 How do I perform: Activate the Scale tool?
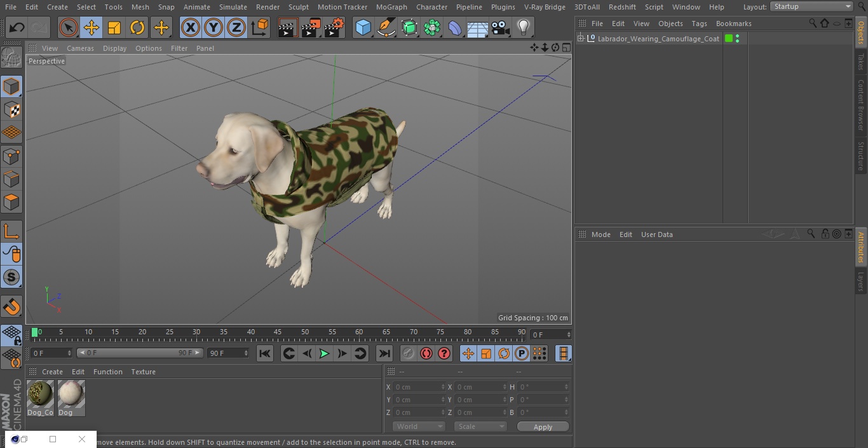click(x=114, y=27)
